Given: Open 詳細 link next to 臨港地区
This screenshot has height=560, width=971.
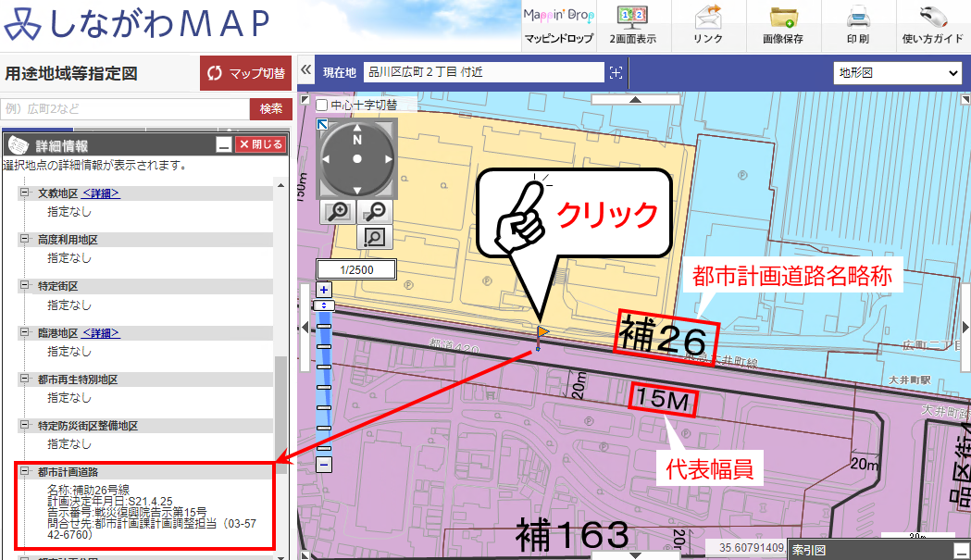Looking at the screenshot, I should 101,333.
